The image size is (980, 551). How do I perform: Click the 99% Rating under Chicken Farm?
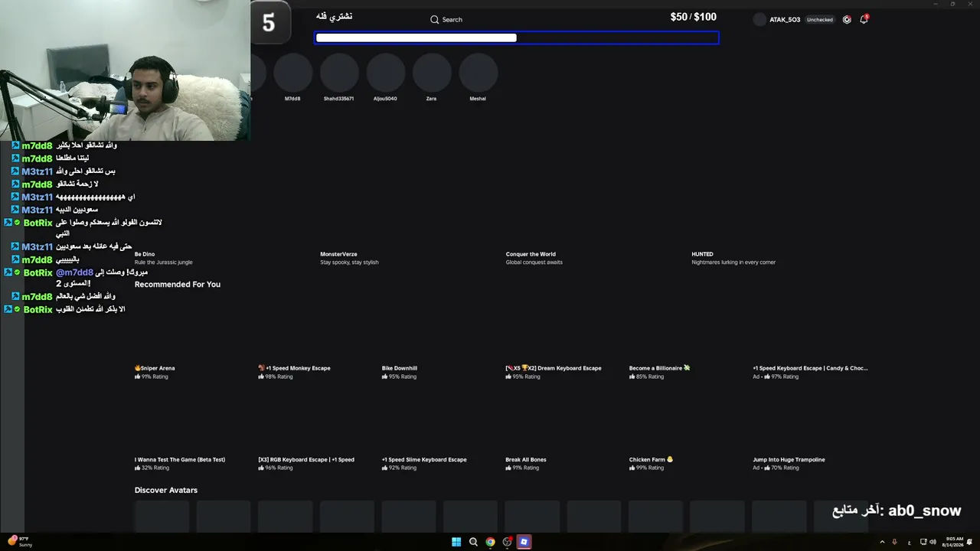[x=646, y=468]
